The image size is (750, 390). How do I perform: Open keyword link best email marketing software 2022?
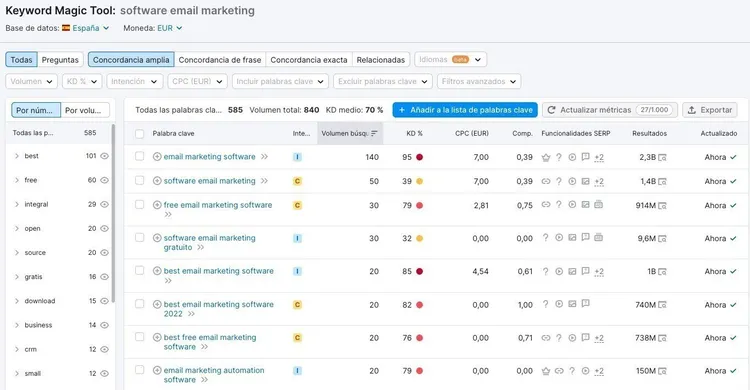pyautogui.click(x=219, y=309)
